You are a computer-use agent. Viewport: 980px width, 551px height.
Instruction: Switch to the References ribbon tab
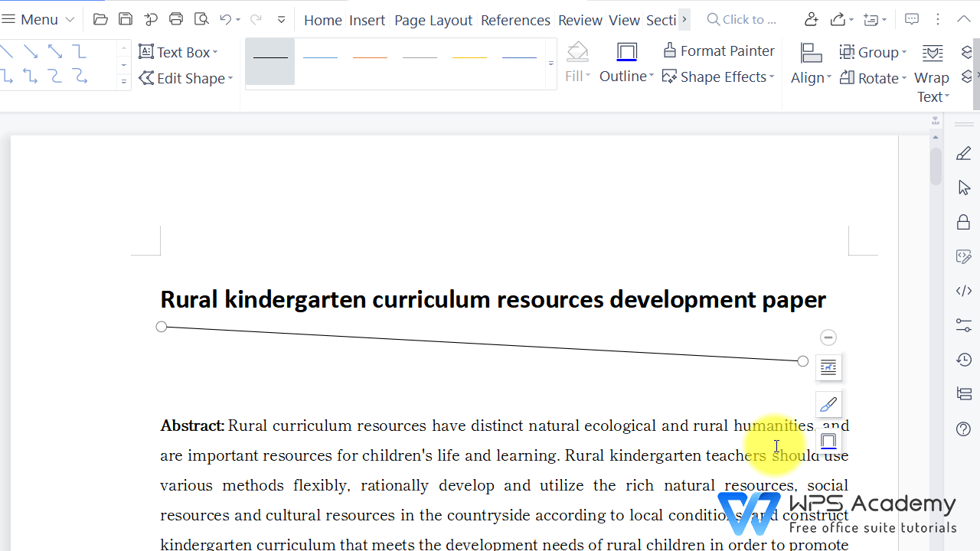click(x=515, y=20)
